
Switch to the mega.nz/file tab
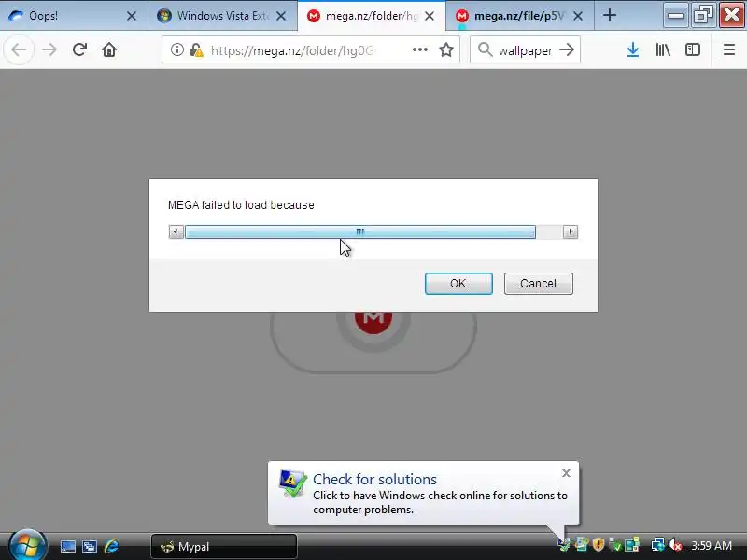point(519,16)
